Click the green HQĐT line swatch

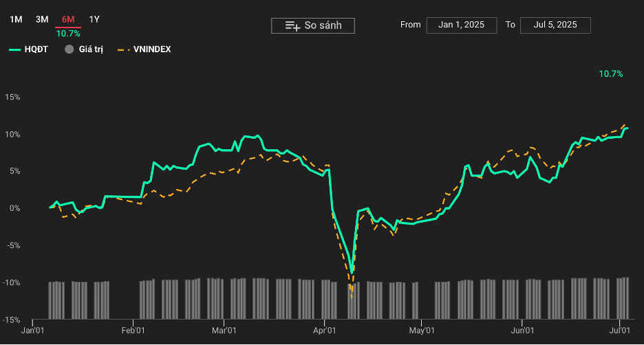click(x=14, y=49)
